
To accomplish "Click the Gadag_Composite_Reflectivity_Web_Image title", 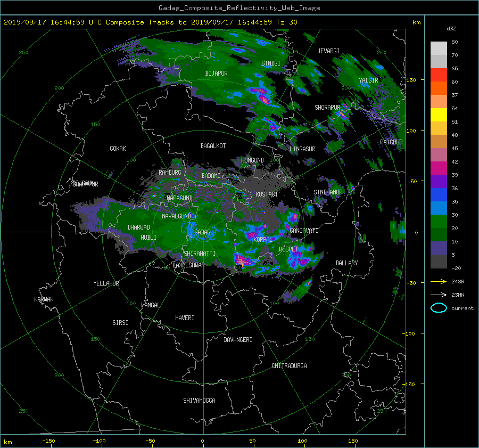I will [239, 8].
